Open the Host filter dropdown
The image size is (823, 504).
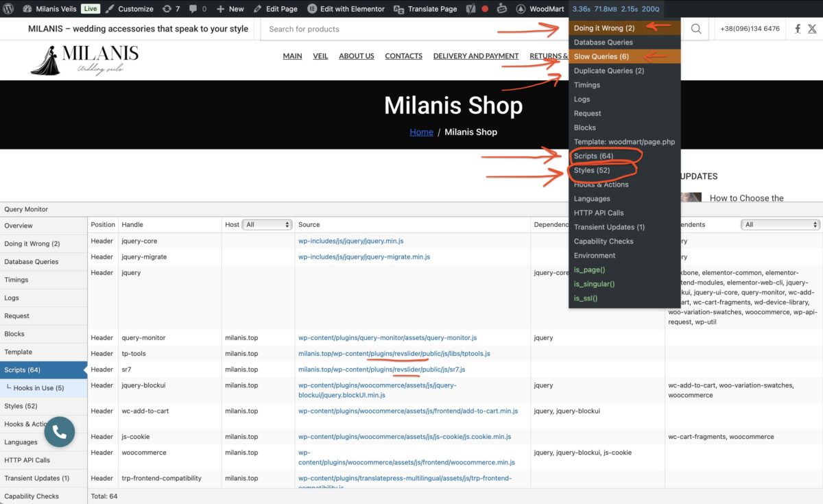click(x=268, y=224)
